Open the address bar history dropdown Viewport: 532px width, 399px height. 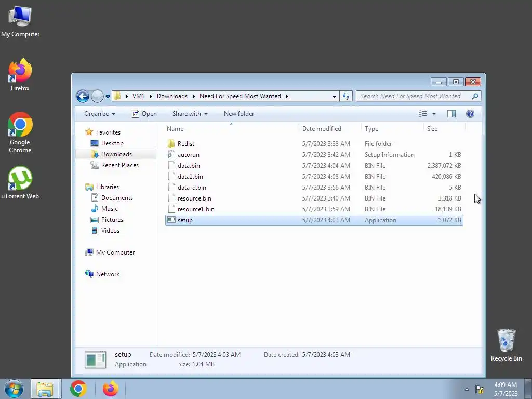click(x=334, y=96)
